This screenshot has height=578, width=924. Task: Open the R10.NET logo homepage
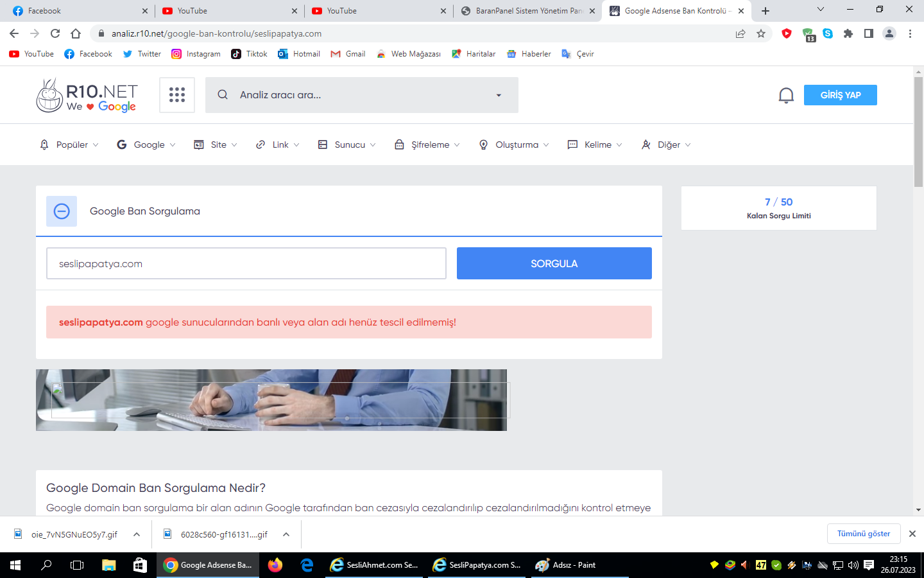pyautogui.click(x=87, y=96)
